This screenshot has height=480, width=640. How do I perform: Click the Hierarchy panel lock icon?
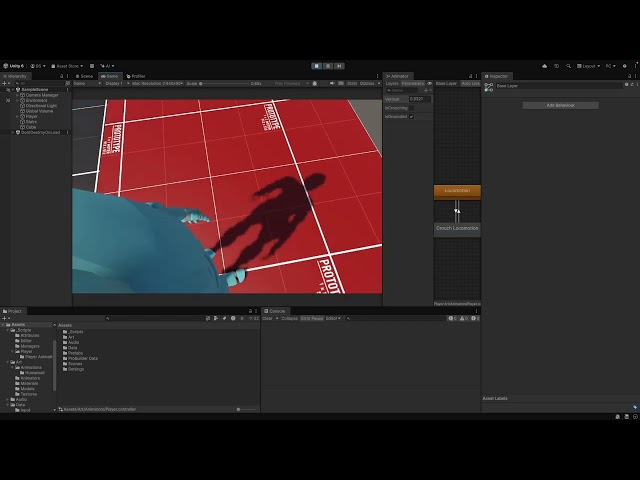click(x=62, y=76)
